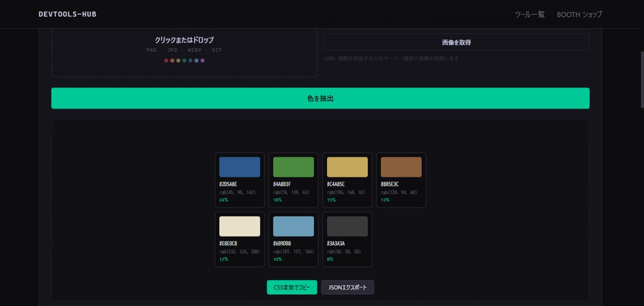Click the rgb(232, 224, 200) value

click(x=240, y=251)
